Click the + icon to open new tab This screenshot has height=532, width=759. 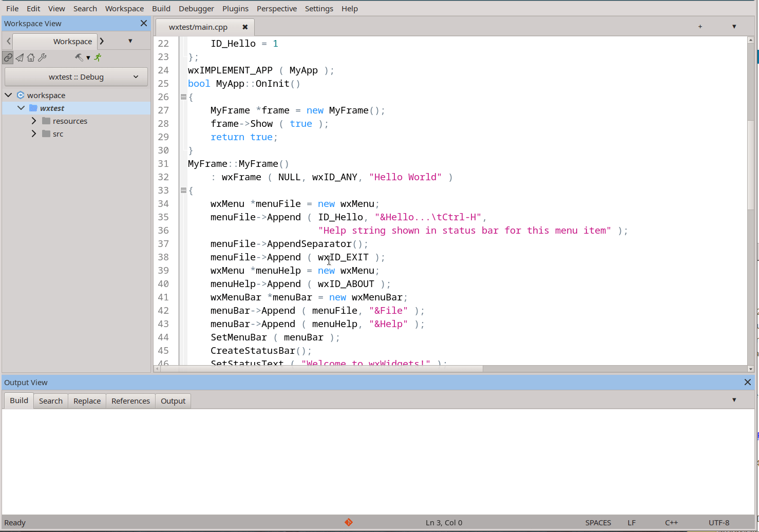[x=700, y=26]
